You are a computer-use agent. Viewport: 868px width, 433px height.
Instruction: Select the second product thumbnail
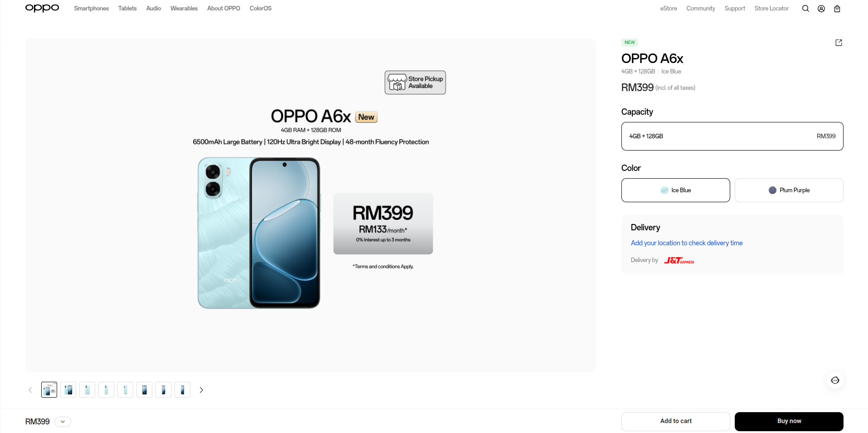[68, 389]
